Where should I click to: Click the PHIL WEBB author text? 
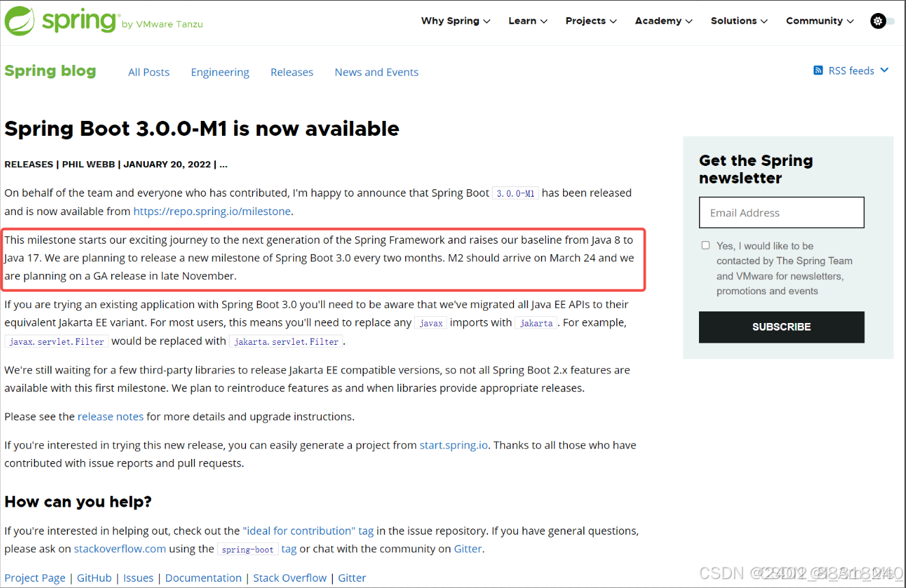coord(90,165)
